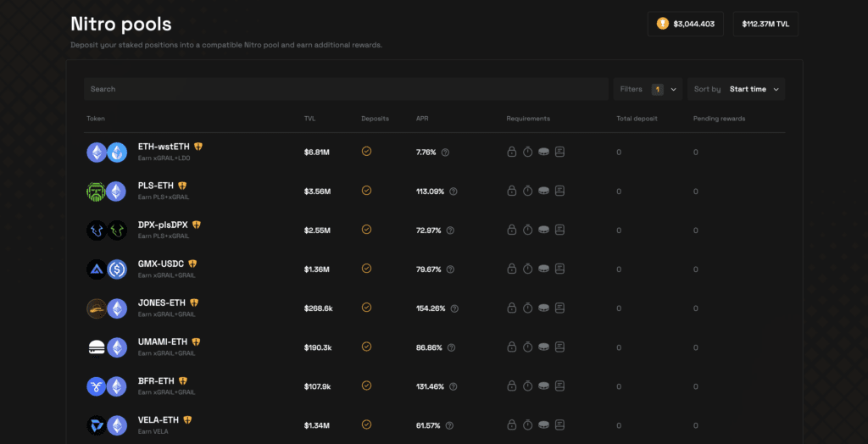Click the deposits check mark for VELA-ETH

click(x=366, y=424)
